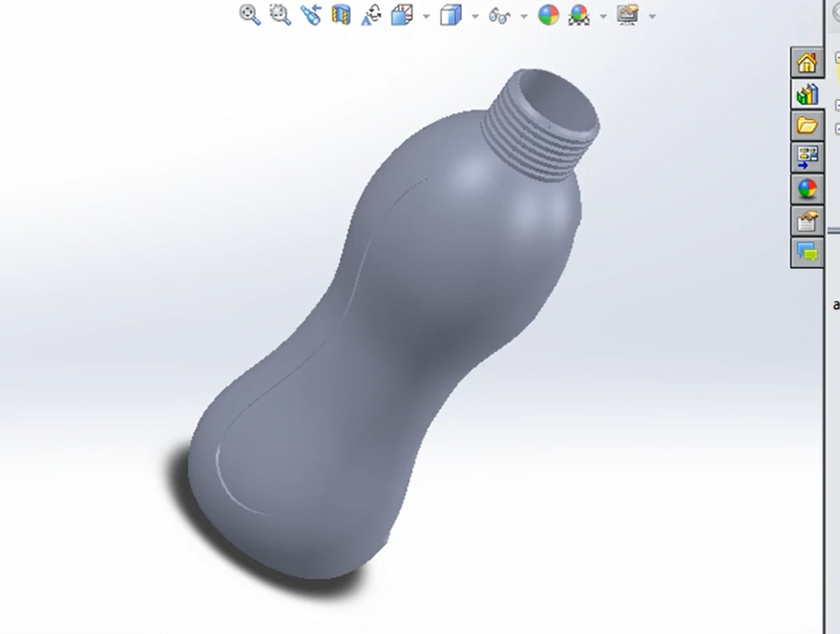Toggle Hide/Show Items with eyeglasses icon
Viewport: 840px width, 634px height.
click(501, 15)
